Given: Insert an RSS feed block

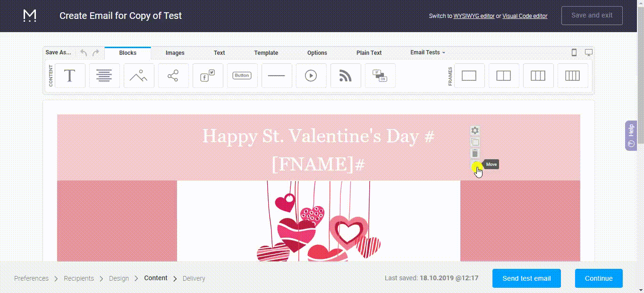Looking at the screenshot, I should (346, 76).
